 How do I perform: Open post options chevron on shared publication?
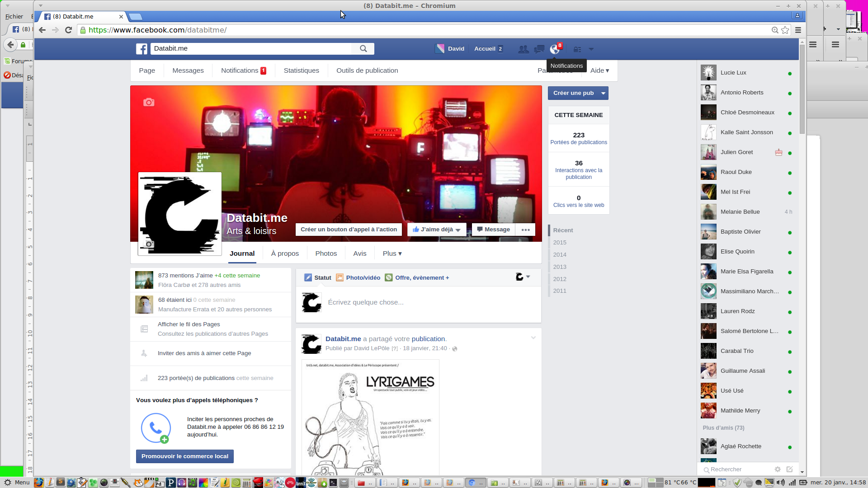[533, 338]
